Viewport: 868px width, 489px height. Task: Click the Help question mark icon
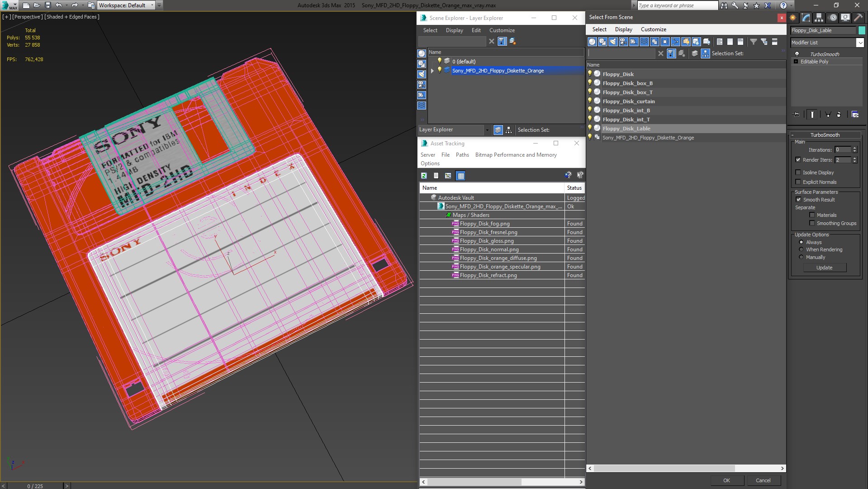(x=783, y=5)
